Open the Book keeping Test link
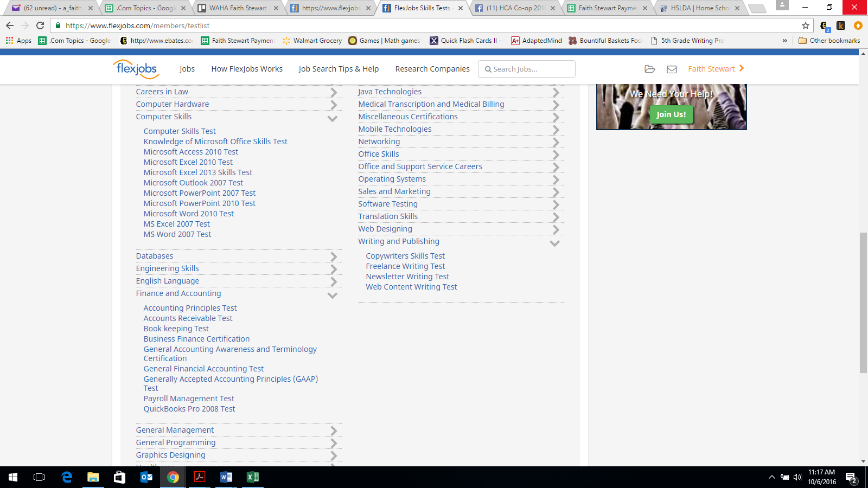 176,329
